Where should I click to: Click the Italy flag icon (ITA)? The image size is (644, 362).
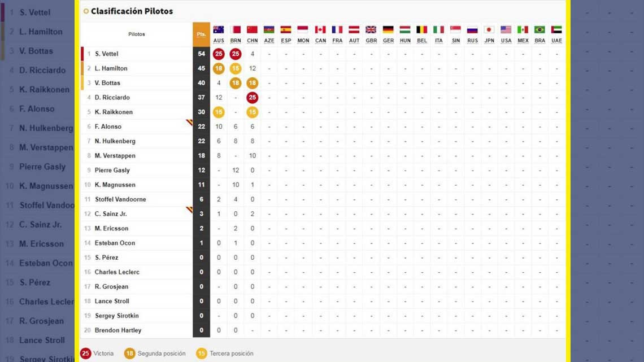(438, 30)
